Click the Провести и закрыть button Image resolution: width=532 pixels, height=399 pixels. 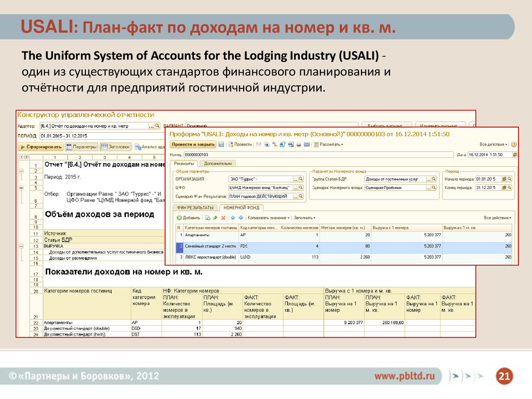click(193, 144)
